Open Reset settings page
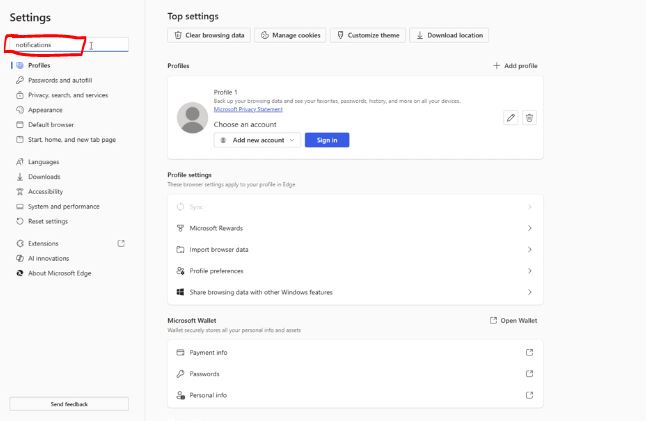 48,221
